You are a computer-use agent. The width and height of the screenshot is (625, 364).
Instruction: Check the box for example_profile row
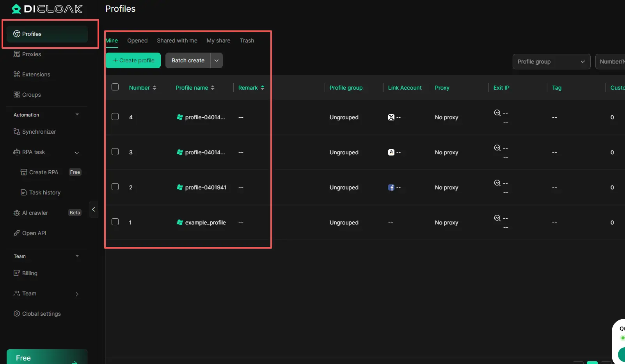115,222
